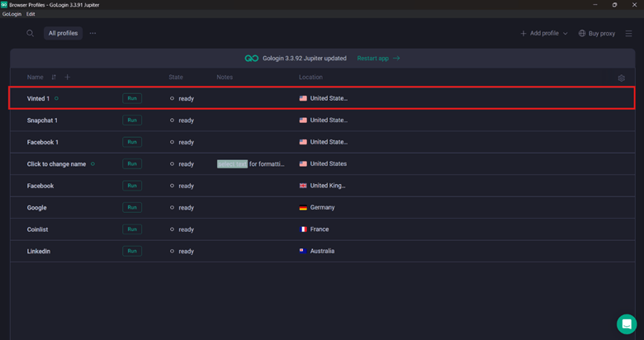Click the Snapchat 1 profile name

tap(42, 120)
